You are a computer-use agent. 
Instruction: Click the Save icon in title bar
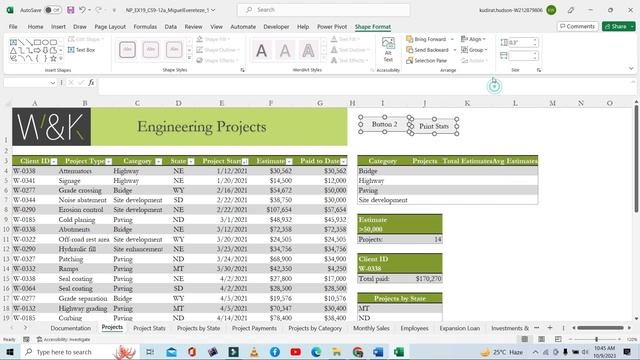(71, 10)
